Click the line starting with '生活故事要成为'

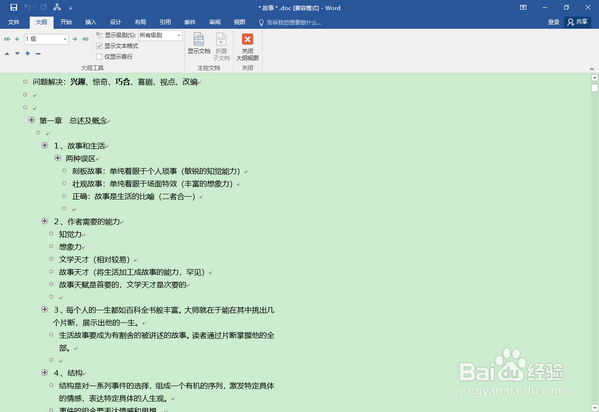(166, 342)
